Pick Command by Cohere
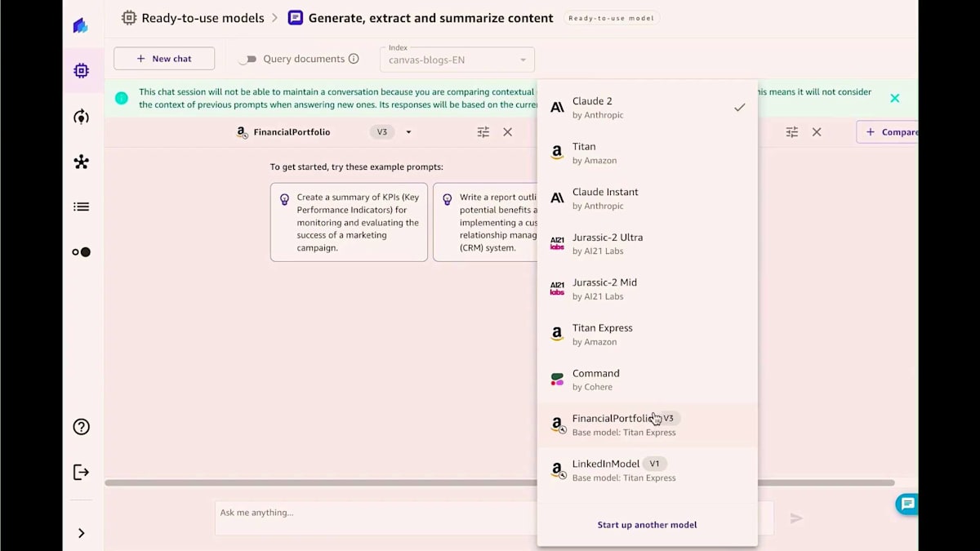The height and width of the screenshot is (551, 980). pos(648,380)
